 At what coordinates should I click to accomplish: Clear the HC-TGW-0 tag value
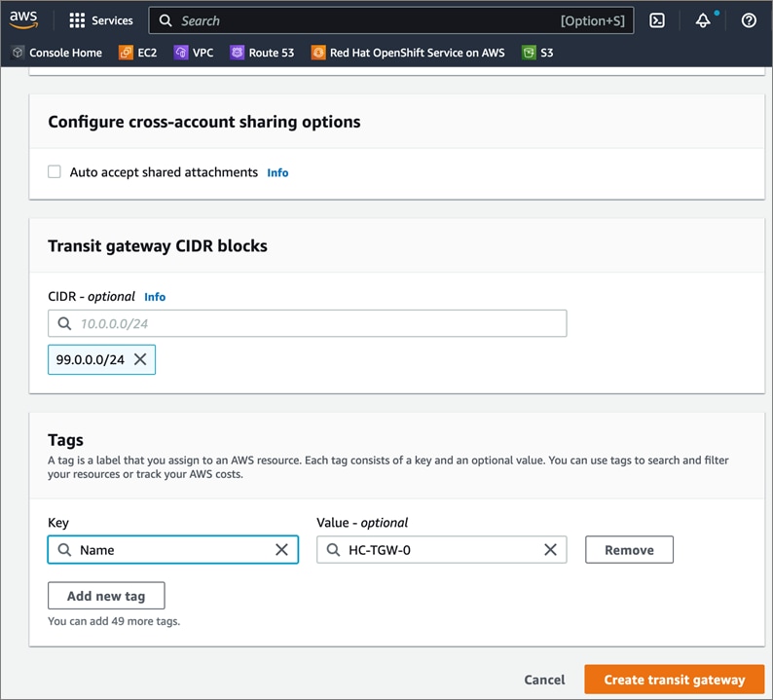[x=550, y=550]
